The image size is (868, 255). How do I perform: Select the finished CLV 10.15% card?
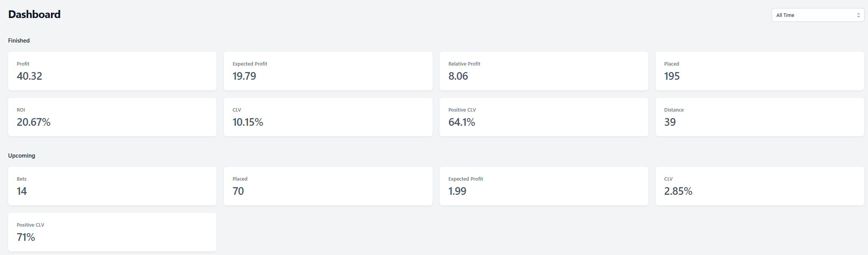pos(328,117)
